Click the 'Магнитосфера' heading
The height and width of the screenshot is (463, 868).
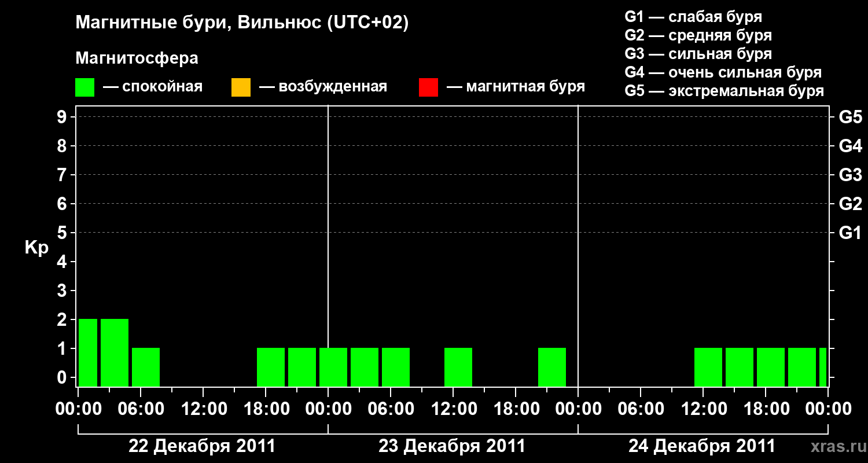click(137, 58)
